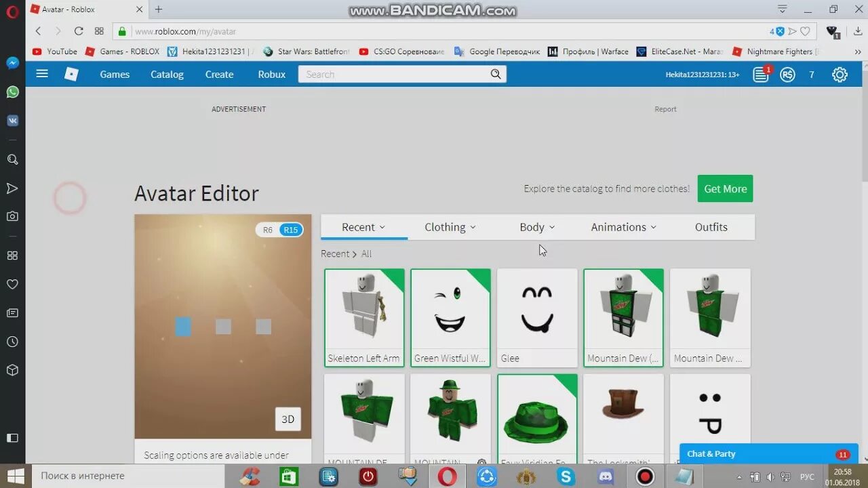Open Discord from the taskbar

(x=606, y=476)
